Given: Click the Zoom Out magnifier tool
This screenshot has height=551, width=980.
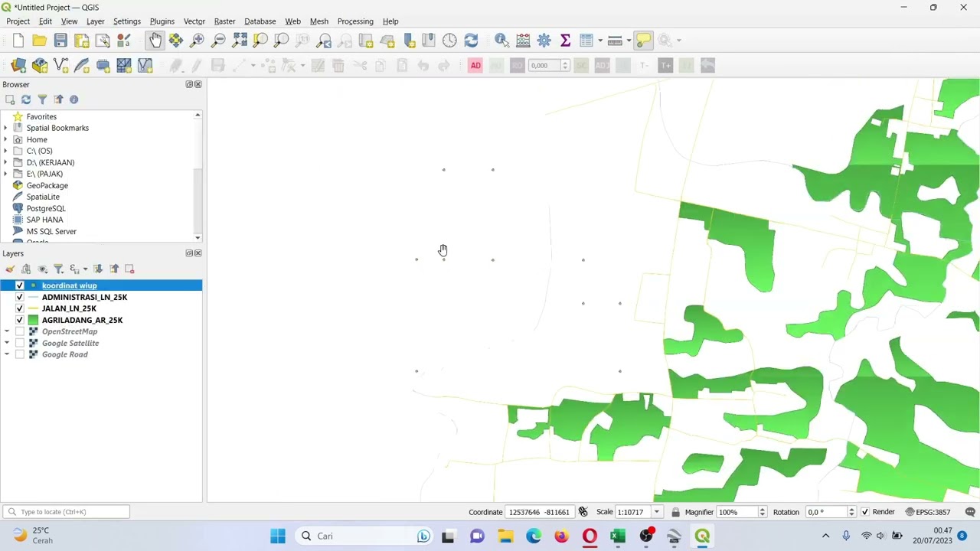Looking at the screenshot, I should [x=218, y=41].
